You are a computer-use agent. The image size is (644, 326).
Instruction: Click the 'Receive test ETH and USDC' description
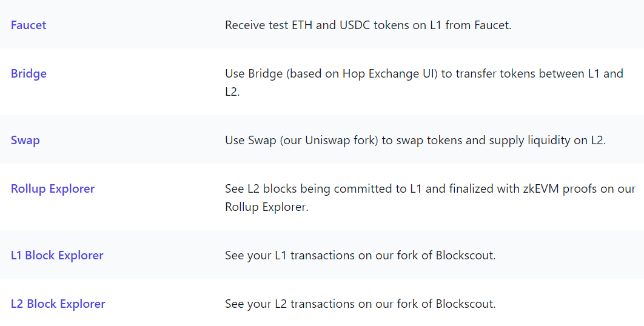367,25
